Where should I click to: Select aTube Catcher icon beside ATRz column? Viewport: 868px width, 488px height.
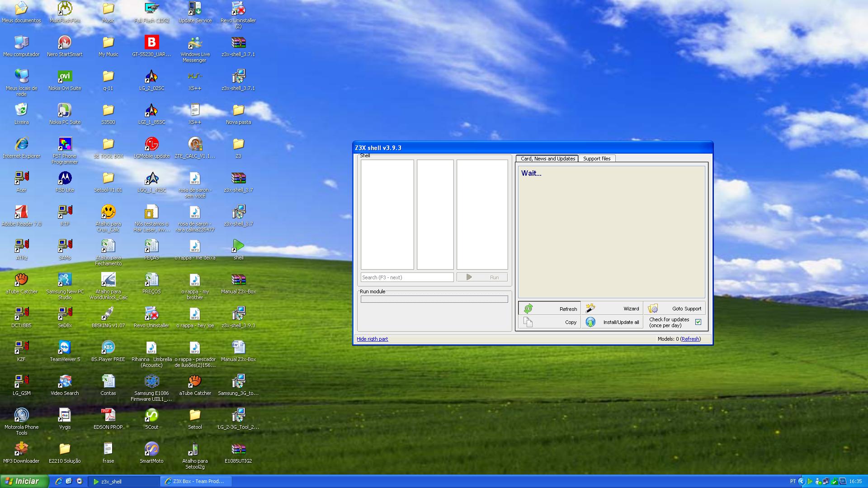coord(21,283)
